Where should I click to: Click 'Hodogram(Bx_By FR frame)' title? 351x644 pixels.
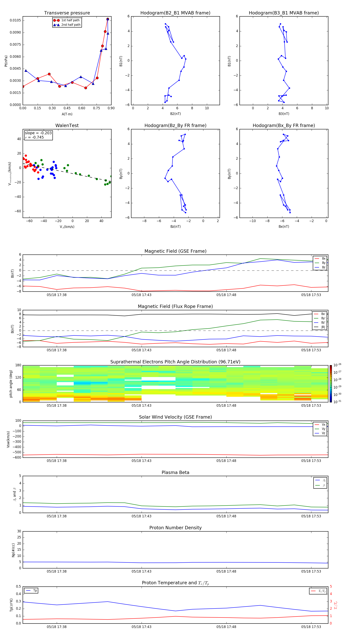pyautogui.click(x=284, y=125)
